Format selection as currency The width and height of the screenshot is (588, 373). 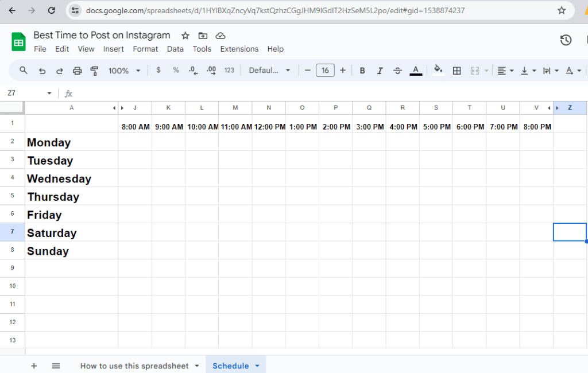158,70
